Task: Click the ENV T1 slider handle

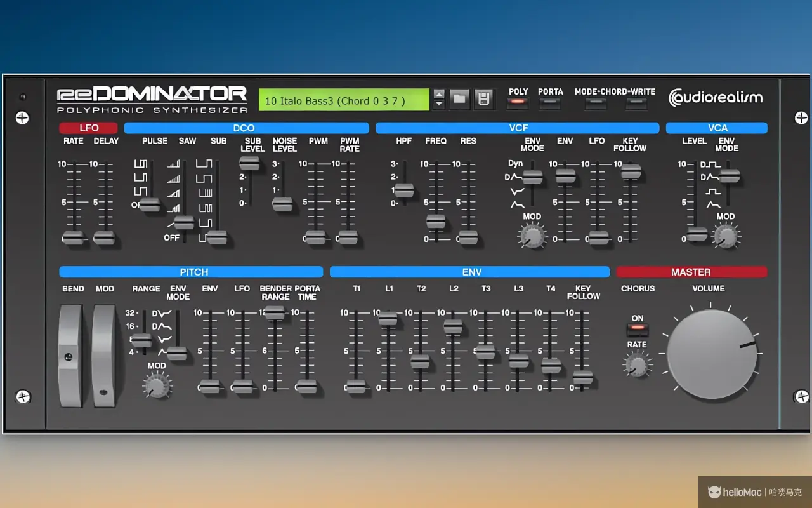Action: (356, 386)
